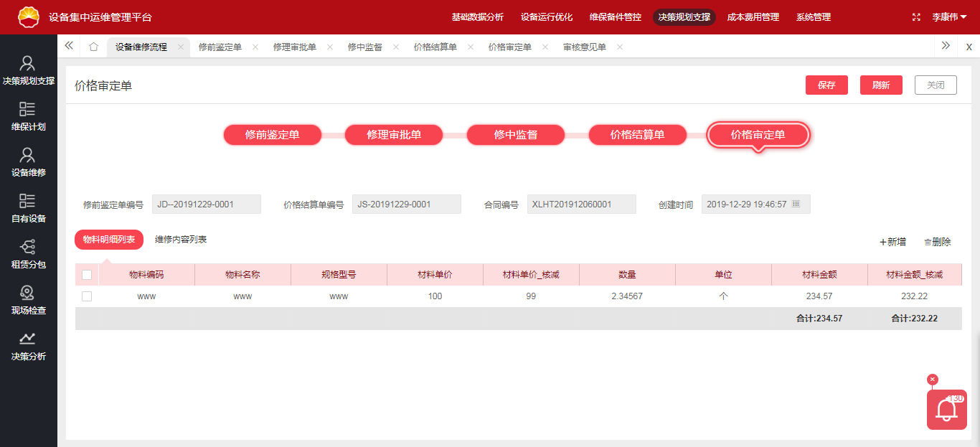Click the fullscreen icon in header
The width and height of the screenshot is (980, 447).
click(915, 17)
